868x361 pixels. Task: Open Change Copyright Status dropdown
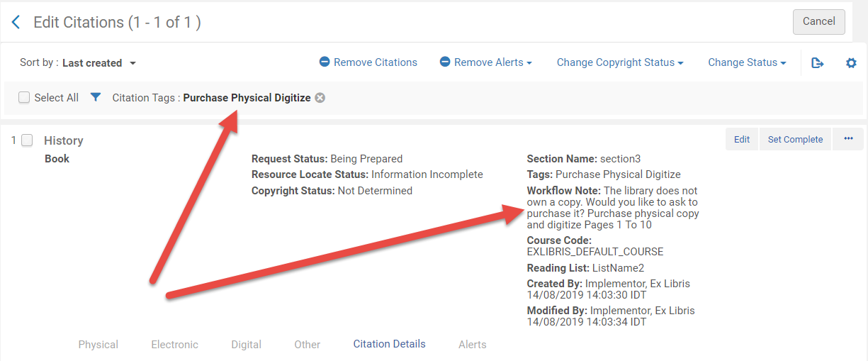[x=620, y=62]
